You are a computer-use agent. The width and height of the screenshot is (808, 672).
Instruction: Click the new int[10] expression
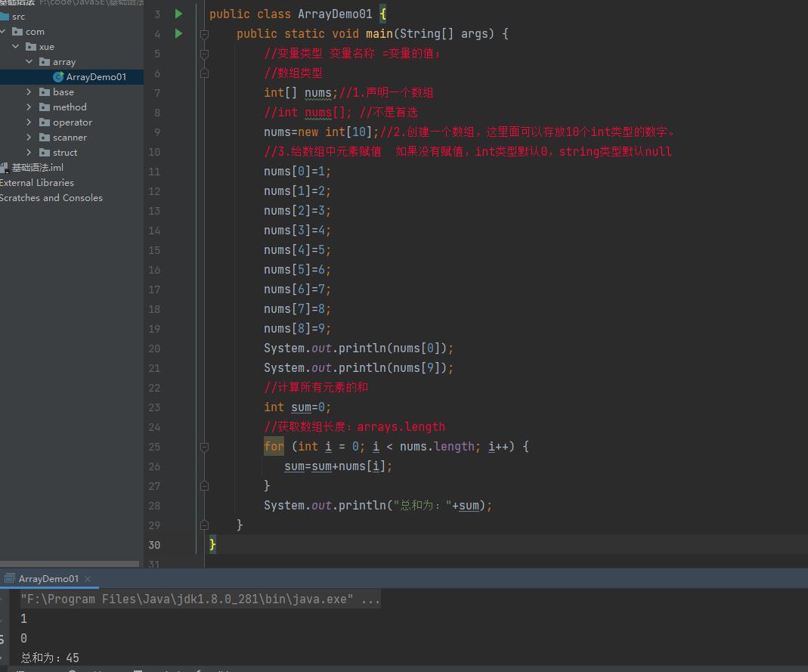[335, 132]
